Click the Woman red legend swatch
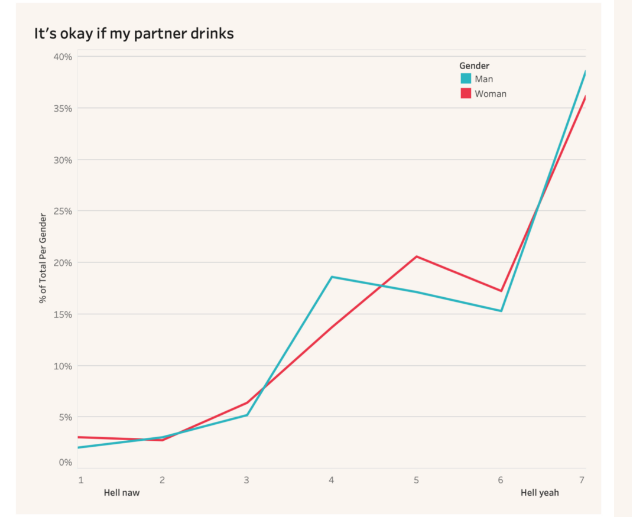Image resolution: width=632 pixels, height=526 pixels. 466,93
